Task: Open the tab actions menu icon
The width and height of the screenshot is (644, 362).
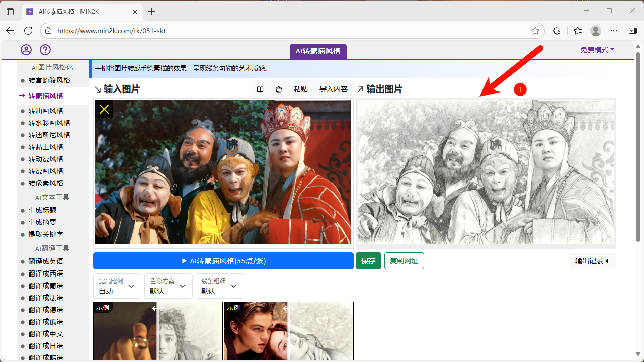Action: 10,11
